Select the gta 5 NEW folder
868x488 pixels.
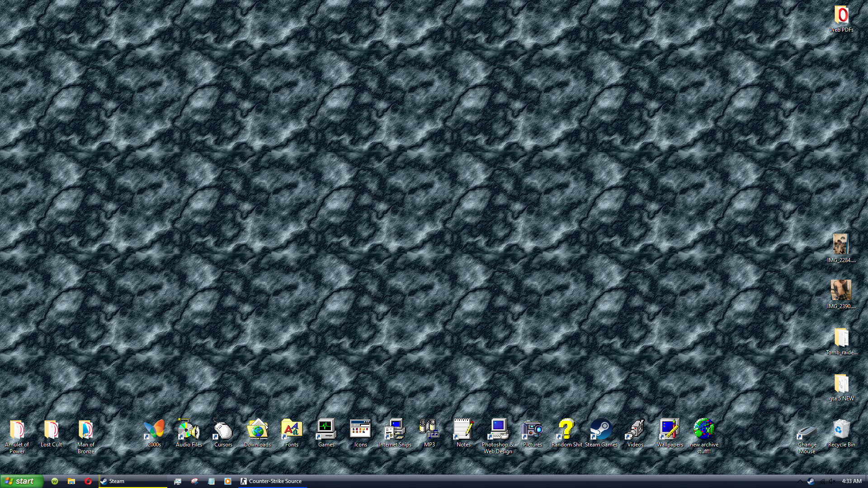(x=841, y=384)
